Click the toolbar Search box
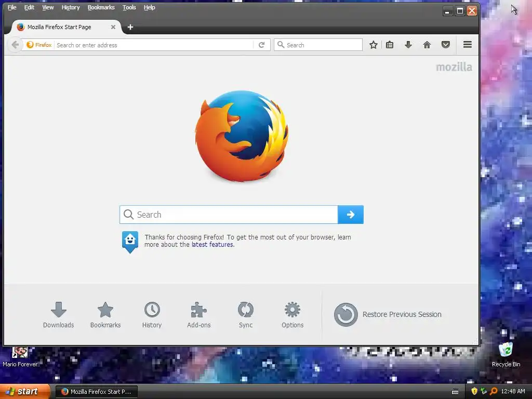The width and height of the screenshot is (532, 399). tap(318, 45)
